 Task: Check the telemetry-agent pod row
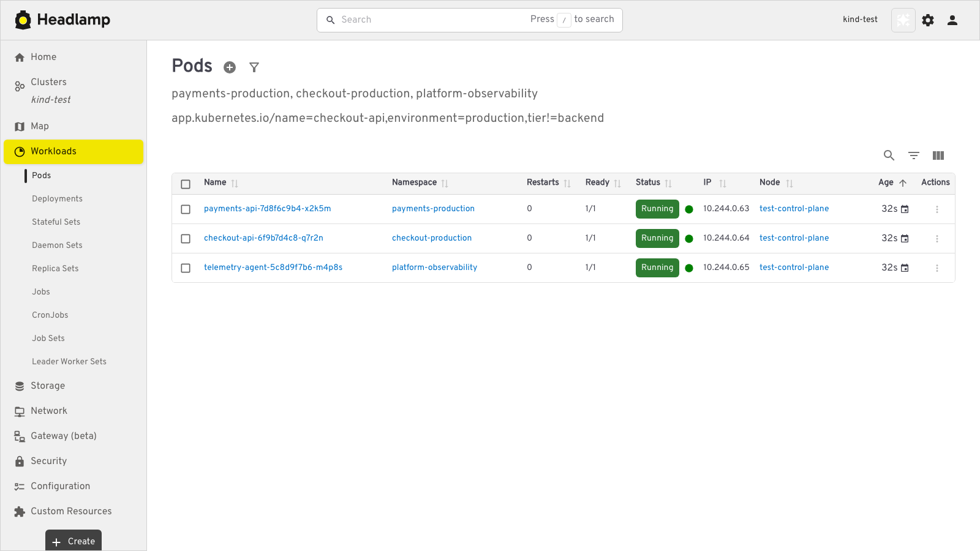pos(186,268)
